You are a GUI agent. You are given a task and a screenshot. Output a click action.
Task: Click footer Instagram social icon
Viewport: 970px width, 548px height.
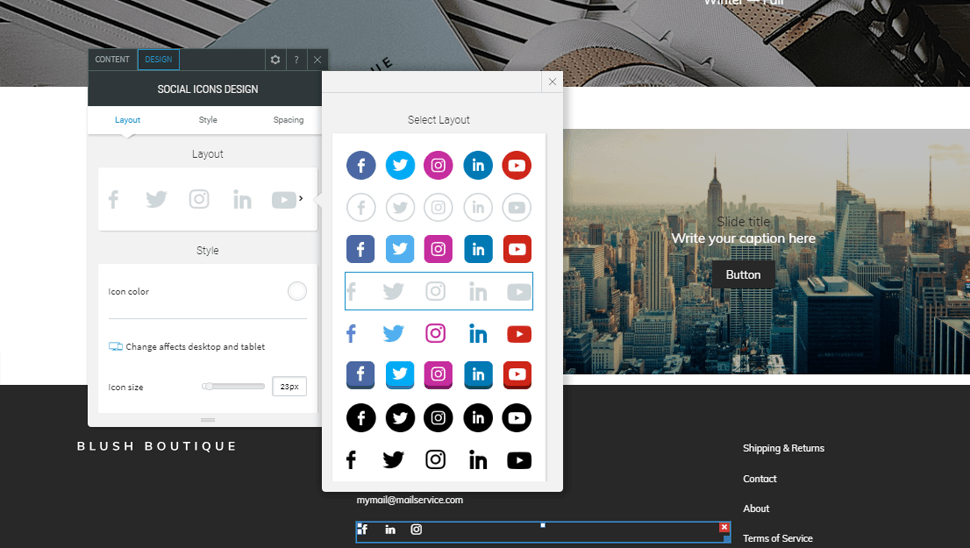click(x=416, y=529)
